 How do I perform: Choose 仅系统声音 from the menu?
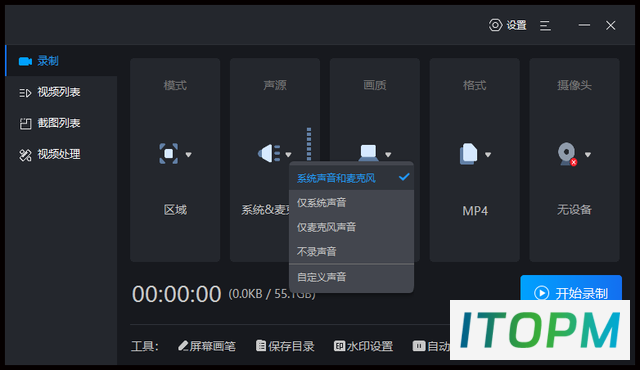(x=351, y=202)
